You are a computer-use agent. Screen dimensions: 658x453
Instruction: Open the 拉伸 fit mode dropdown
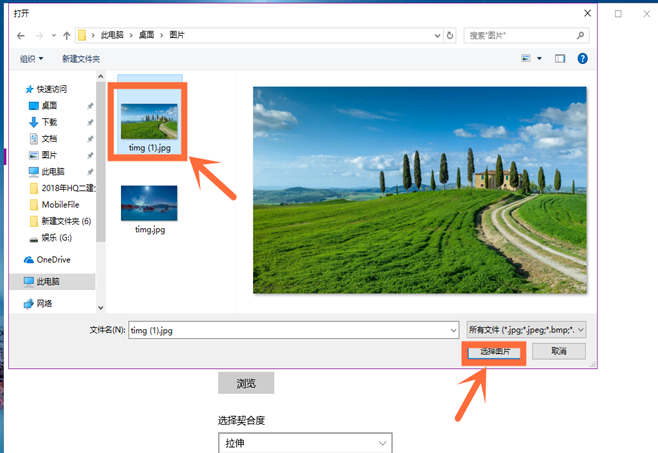pos(304,443)
